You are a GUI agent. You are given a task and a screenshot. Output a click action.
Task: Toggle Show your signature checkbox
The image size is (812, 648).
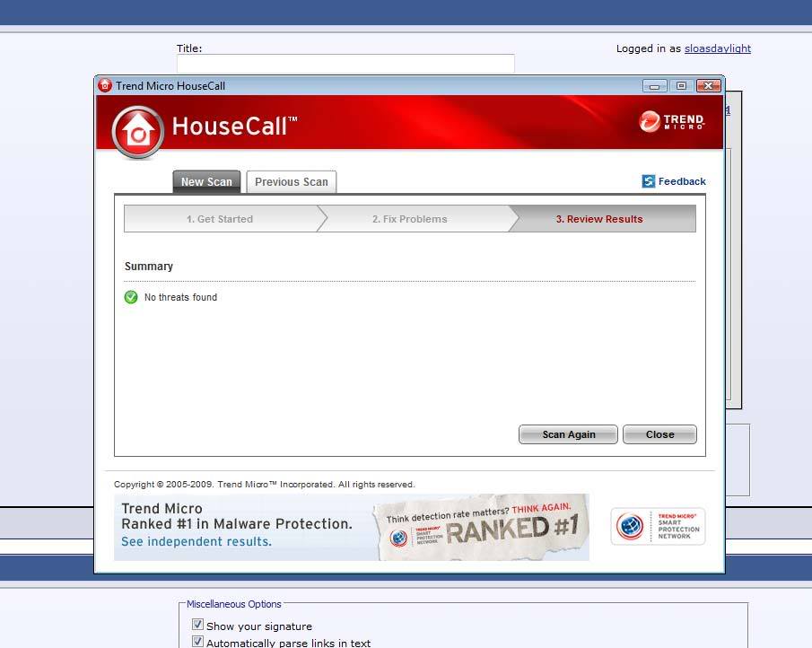coord(197,624)
